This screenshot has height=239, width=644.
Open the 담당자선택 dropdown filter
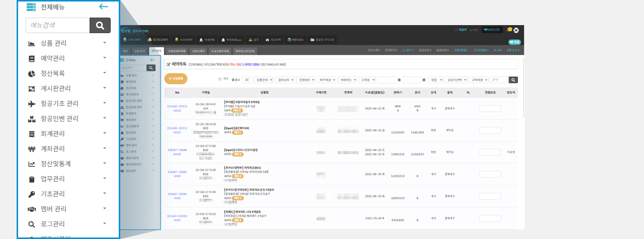coord(455,79)
